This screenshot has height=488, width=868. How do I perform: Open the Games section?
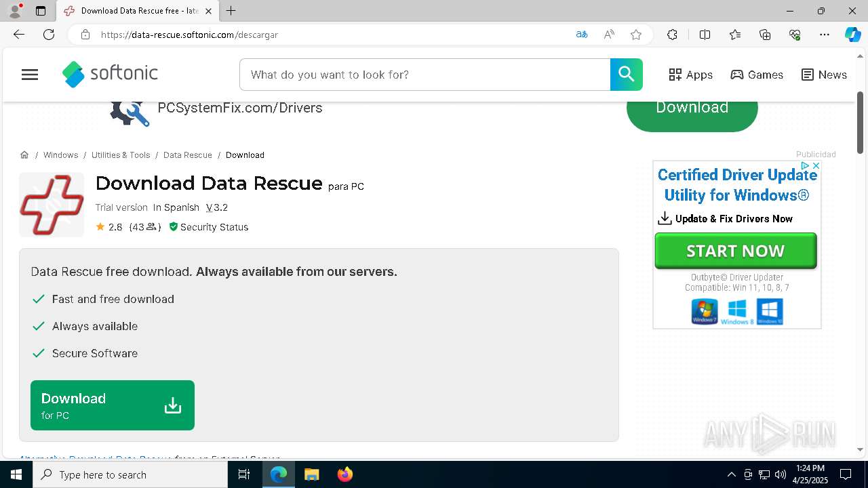[757, 75]
